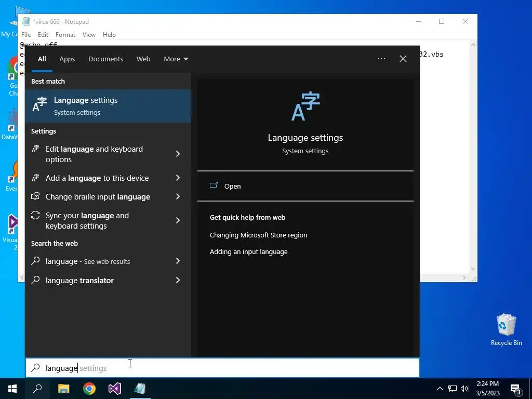Expand arrow for Edit language and keyboard options
Screen dimensions: 532x399
coord(178,154)
